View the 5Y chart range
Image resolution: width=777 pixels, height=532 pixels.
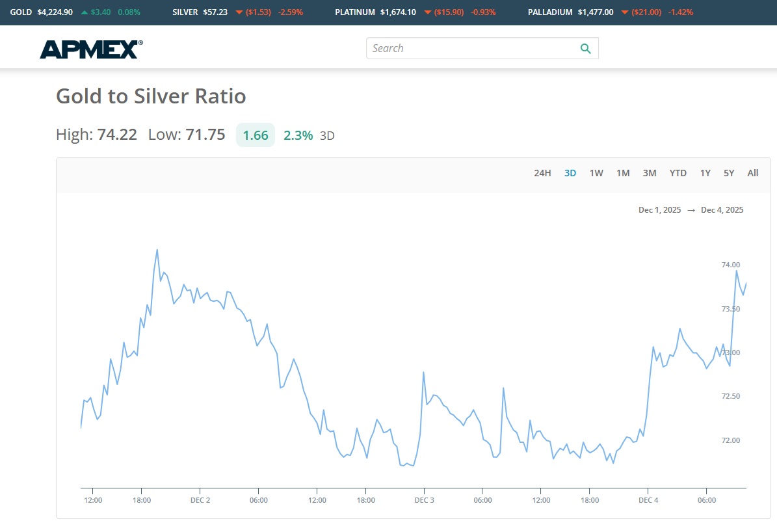pyautogui.click(x=729, y=173)
